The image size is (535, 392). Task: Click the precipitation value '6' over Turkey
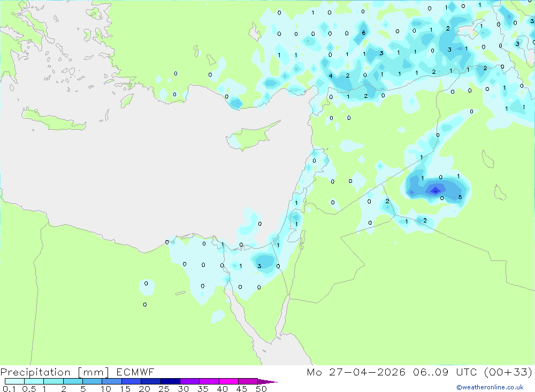(364, 33)
